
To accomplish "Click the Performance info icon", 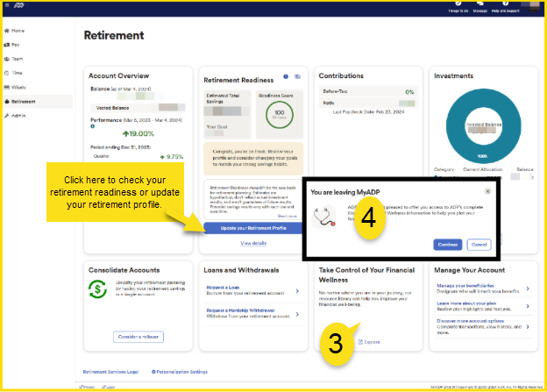I will pyautogui.click(x=92, y=126).
